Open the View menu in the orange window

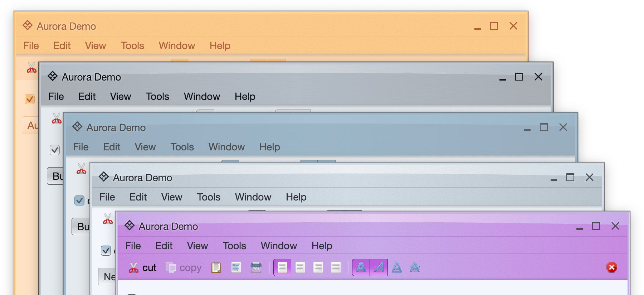(96, 45)
